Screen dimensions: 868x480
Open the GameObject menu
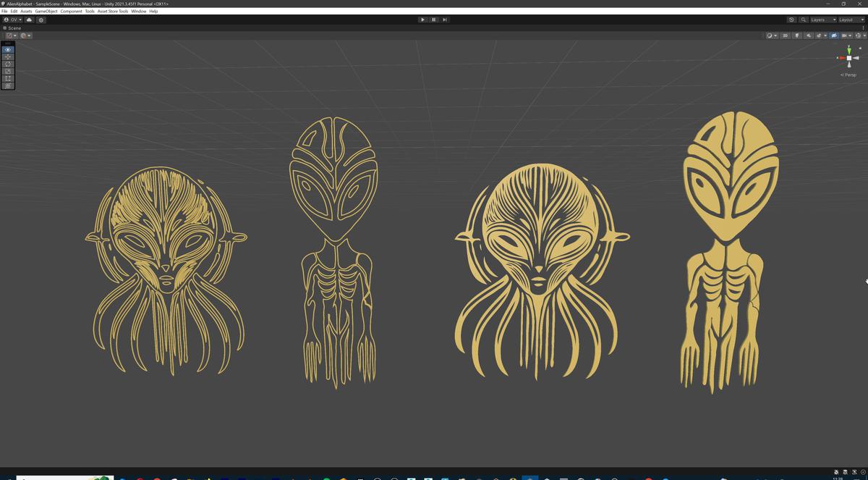(46, 11)
